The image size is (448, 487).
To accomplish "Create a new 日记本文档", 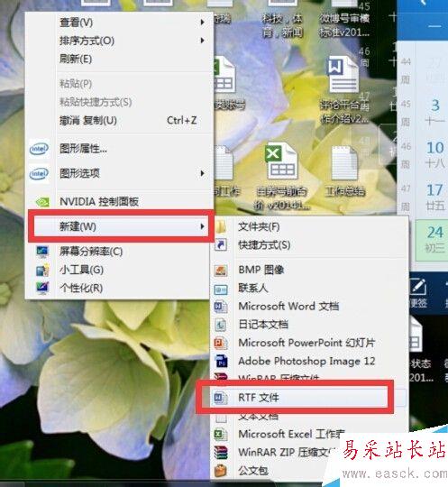I will coord(310,325).
